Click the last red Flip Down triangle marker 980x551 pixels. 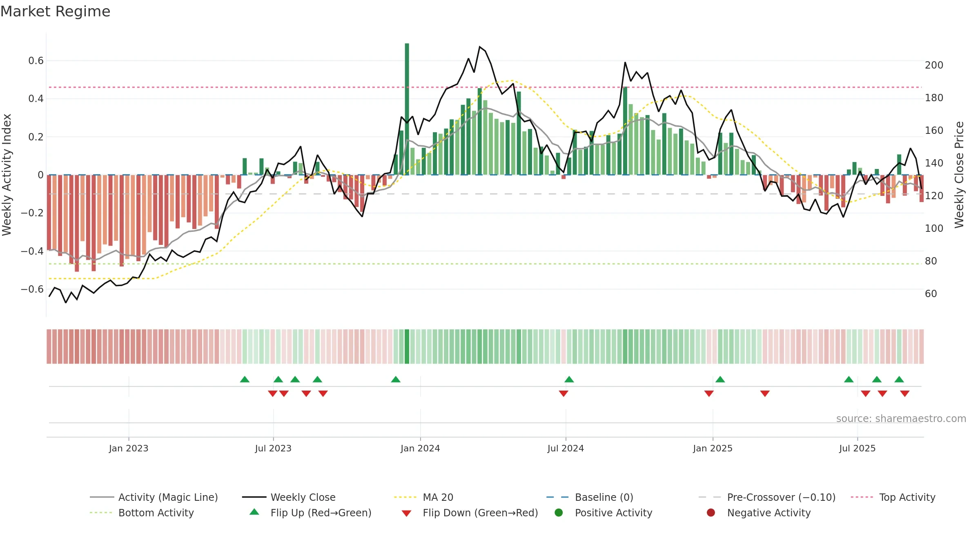905,393
